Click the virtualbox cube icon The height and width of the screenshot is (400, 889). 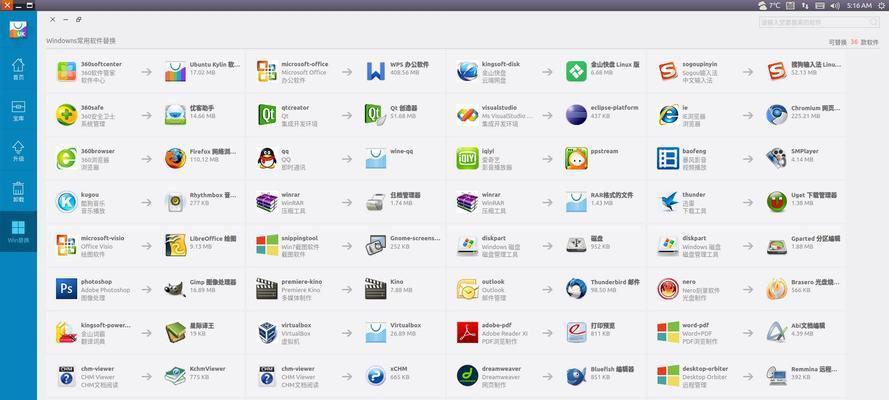[x=267, y=333]
